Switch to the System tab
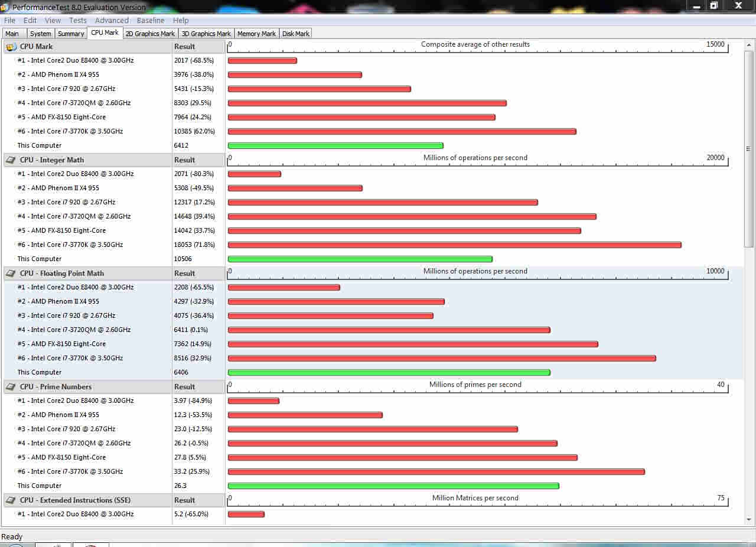This screenshot has width=756, height=547. point(41,34)
